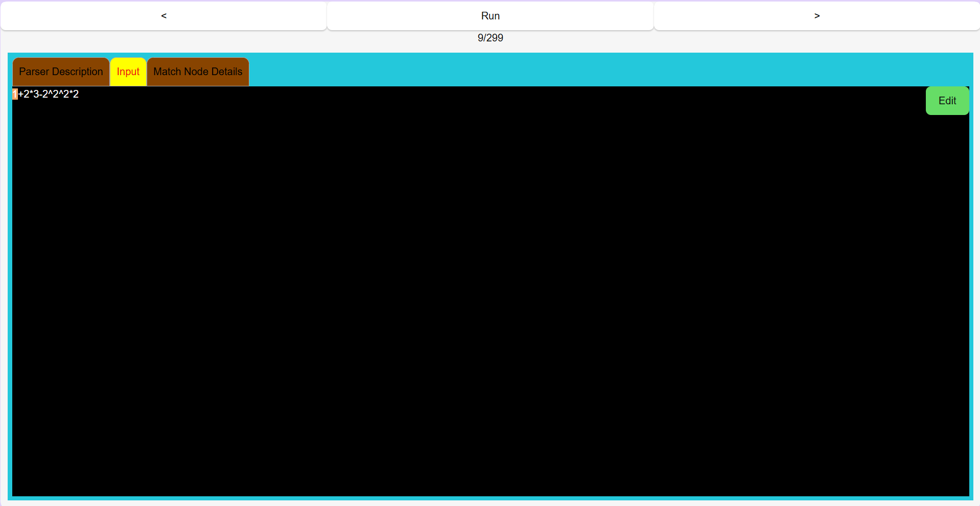Click the 9/299 counter label
This screenshot has height=506, width=980.
(x=489, y=37)
